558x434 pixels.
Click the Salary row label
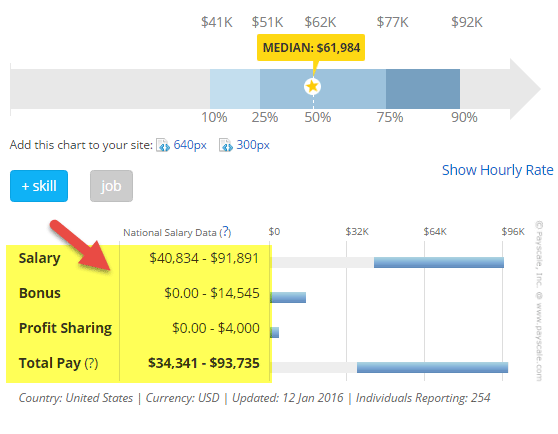[x=40, y=258]
